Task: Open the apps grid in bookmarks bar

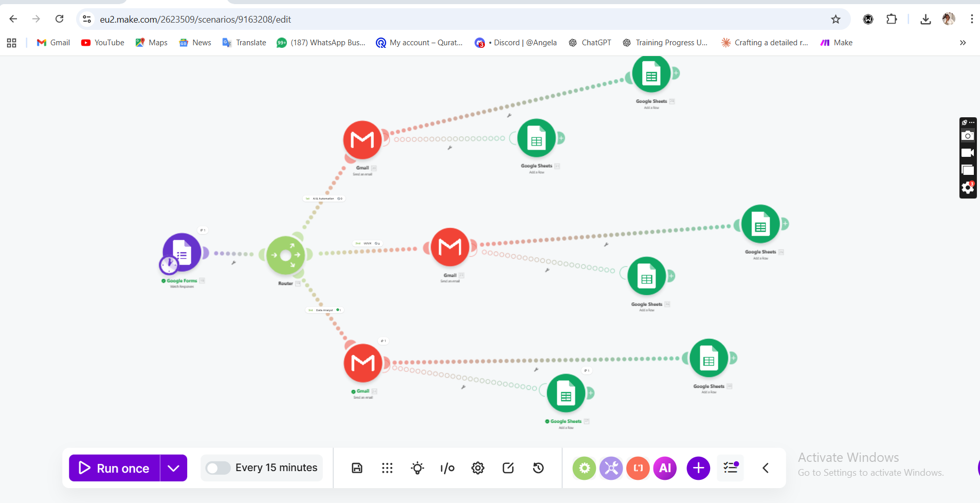Action: (11, 43)
